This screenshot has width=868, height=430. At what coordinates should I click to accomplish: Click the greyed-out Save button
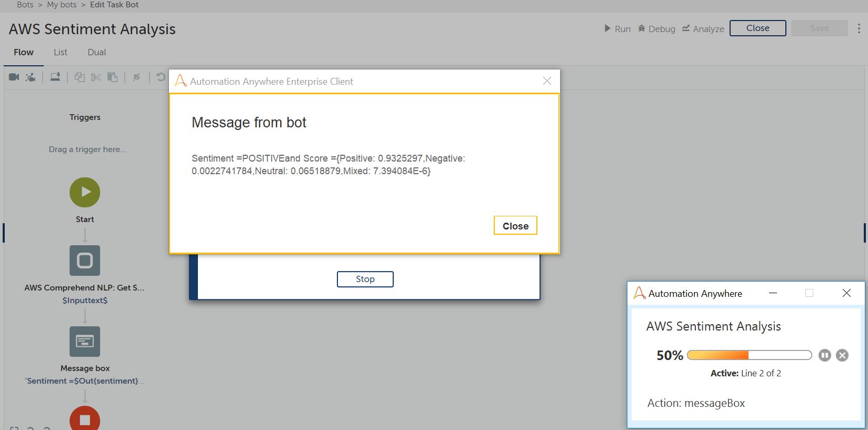pyautogui.click(x=820, y=28)
